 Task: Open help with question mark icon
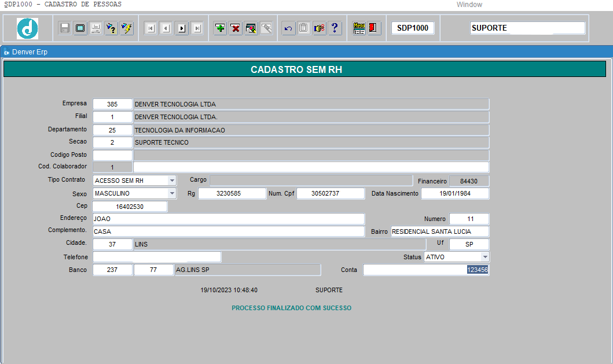point(335,28)
